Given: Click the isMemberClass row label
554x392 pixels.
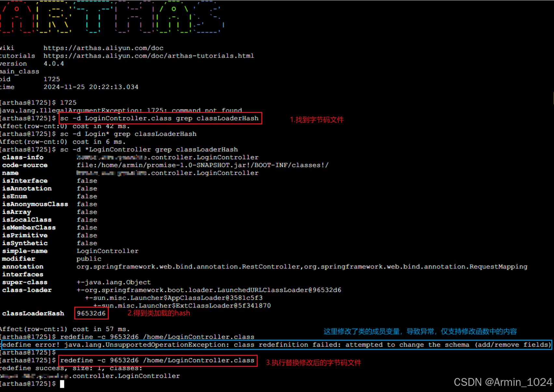Looking at the screenshot, I should pyautogui.click(x=29, y=227).
